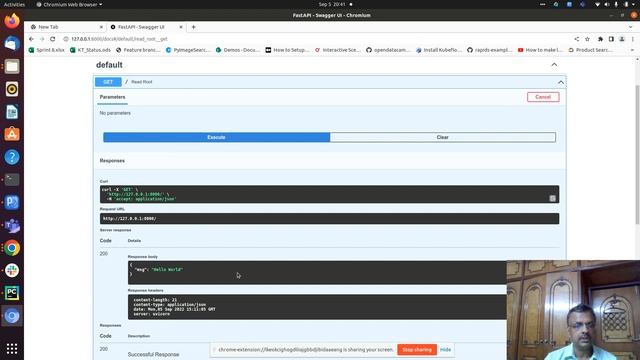The height and width of the screenshot is (360, 640).
Task: Cancel the try-it-out mode
Action: (543, 97)
